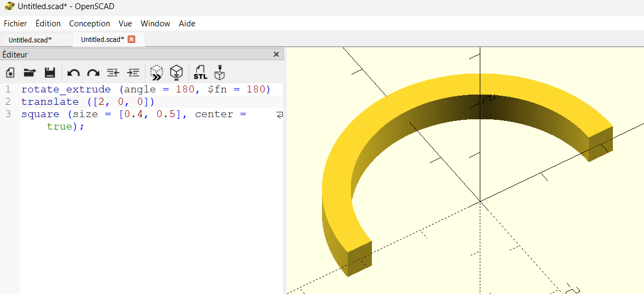Click line number 1 in the gutter
This screenshot has height=294, width=644.
pos(8,89)
